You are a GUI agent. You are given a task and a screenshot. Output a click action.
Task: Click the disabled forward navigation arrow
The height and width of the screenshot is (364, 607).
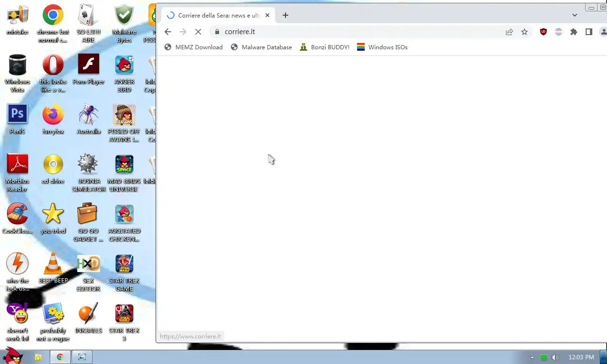pos(183,32)
